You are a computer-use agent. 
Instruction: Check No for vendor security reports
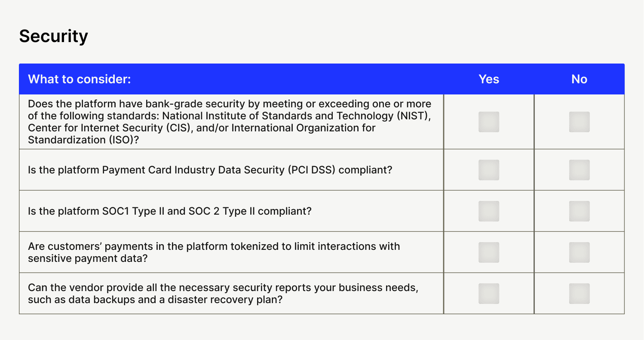pyautogui.click(x=579, y=294)
